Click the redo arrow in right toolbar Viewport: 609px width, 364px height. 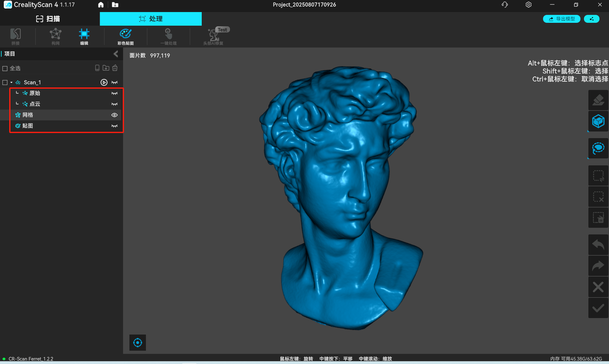pyautogui.click(x=598, y=266)
